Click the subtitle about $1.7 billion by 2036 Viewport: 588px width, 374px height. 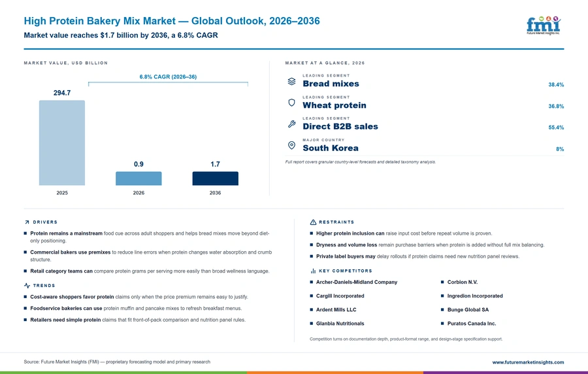(x=121, y=35)
